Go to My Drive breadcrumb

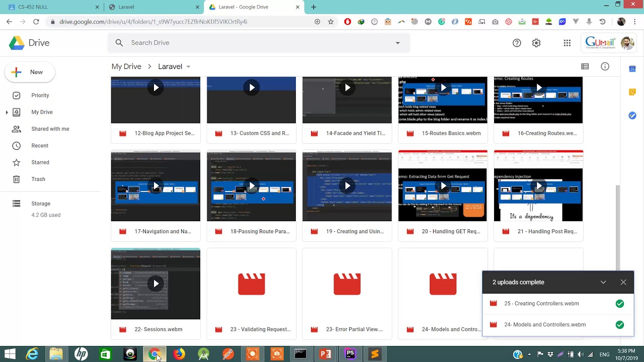pos(126,66)
